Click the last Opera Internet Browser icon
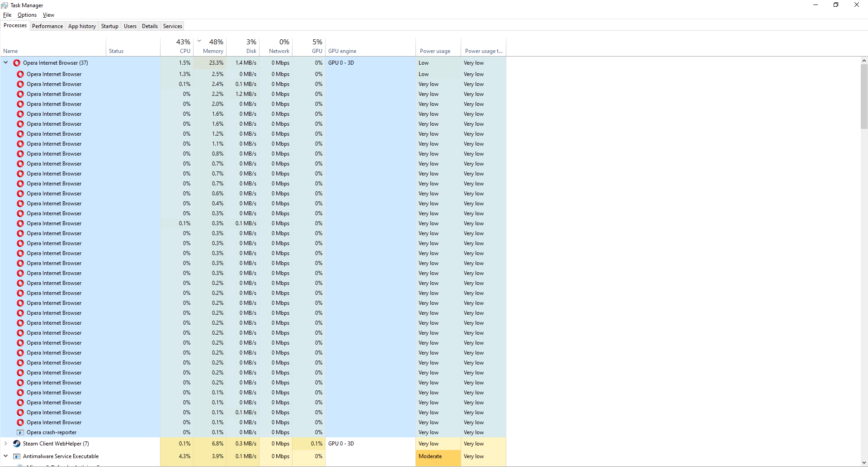This screenshot has width=868, height=469. pyautogui.click(x=20, y=422)
